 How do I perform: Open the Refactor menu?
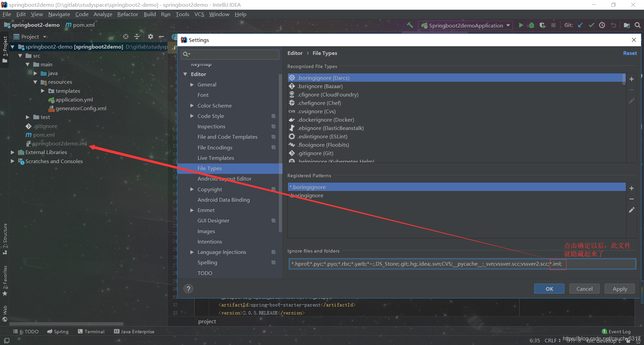(127, 14)
